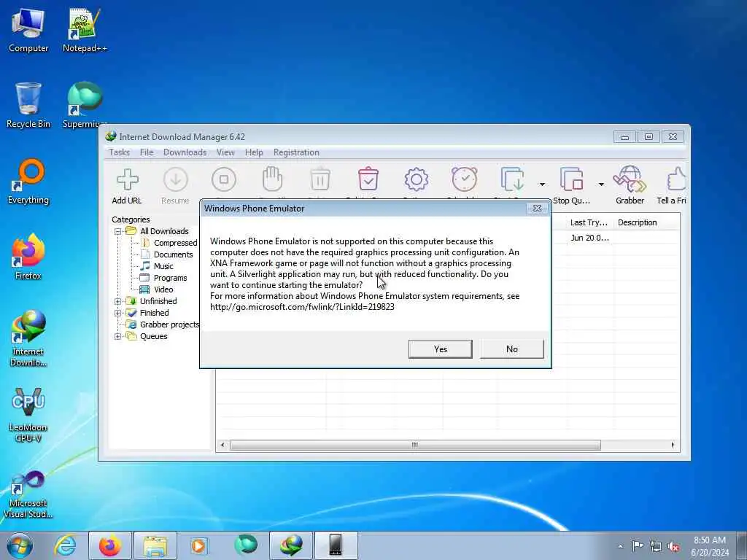747x560 pixels.
Task: Open the Start Queue dropdown arrow
Action: 542,184
